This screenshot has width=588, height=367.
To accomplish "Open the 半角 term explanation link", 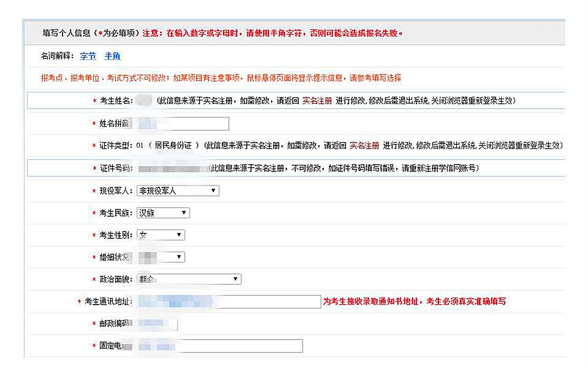I will (112, 56).
